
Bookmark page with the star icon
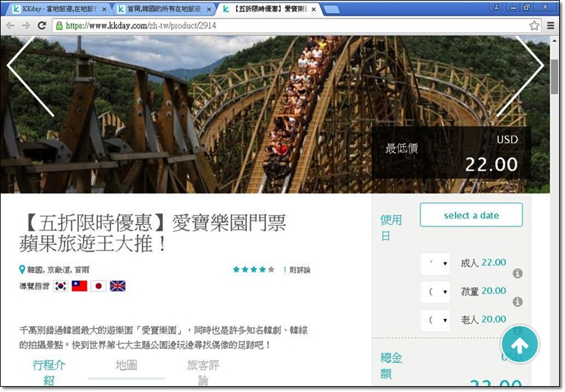pos(534,25)
